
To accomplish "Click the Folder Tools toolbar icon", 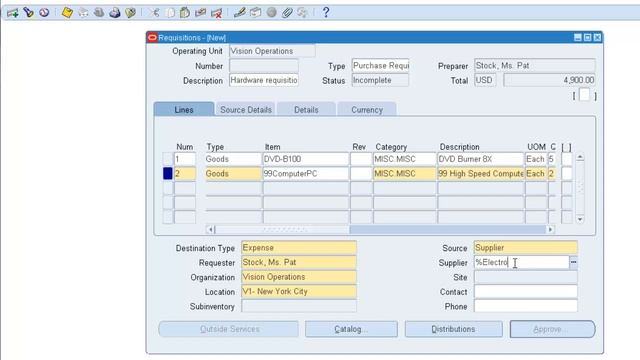I will 302,13.
